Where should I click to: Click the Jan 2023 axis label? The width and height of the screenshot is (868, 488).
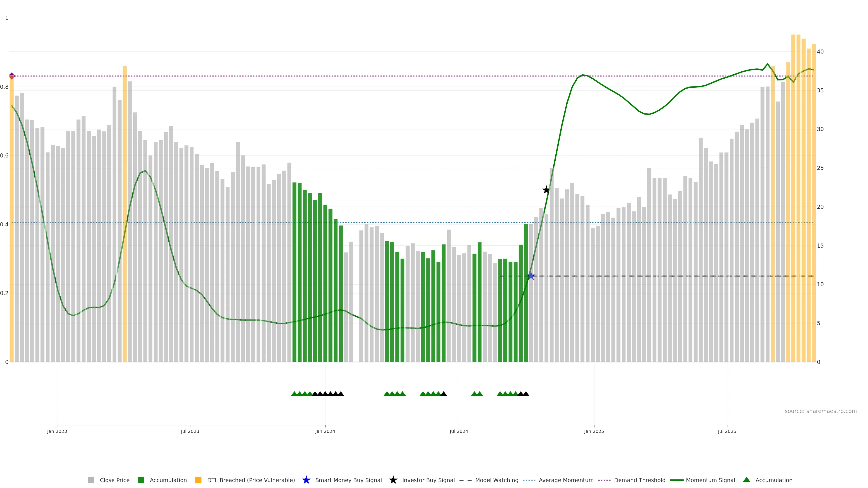(x=57, y=431)
